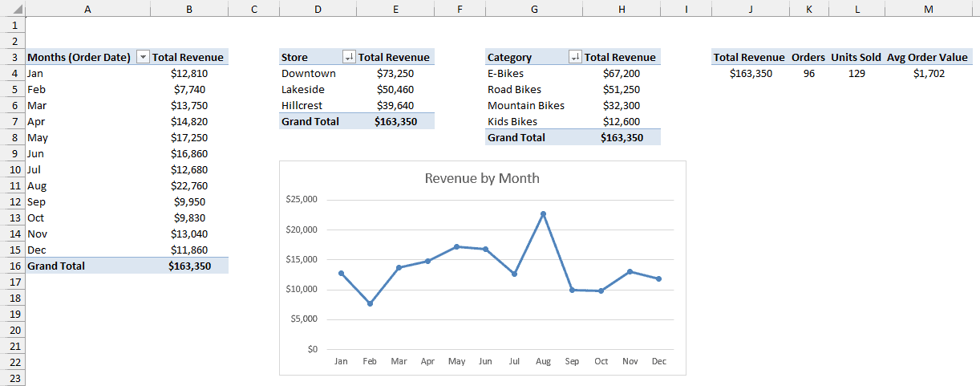Select the $67,200 category revenue cell

622,73
